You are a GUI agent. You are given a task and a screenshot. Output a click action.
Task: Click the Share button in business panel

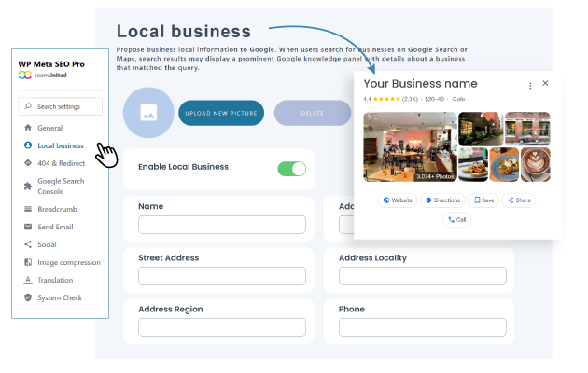coord(519,200)
